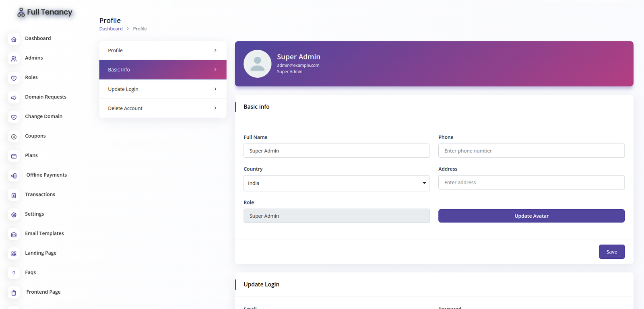Click the Domain Requests arrow icon

14,98
